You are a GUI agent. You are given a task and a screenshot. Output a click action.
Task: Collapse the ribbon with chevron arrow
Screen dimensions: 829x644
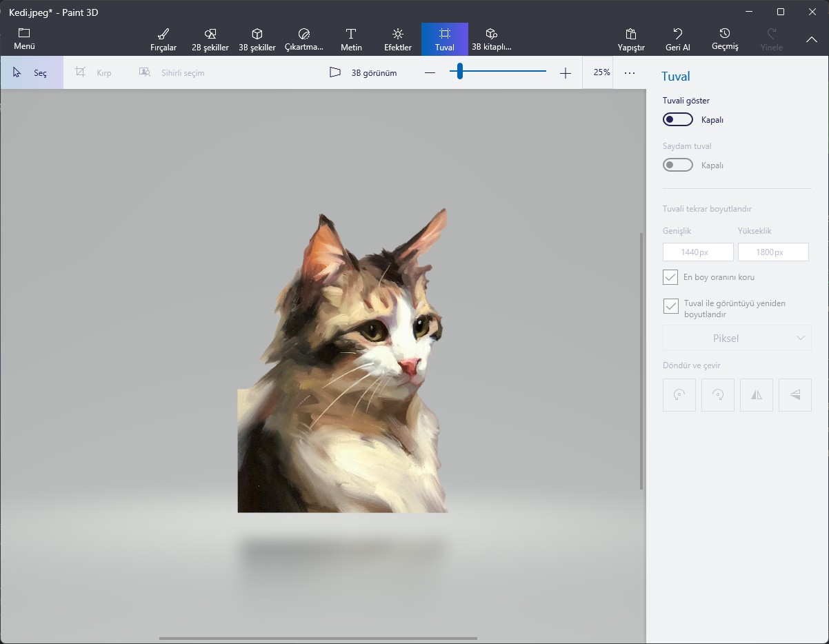812,40
